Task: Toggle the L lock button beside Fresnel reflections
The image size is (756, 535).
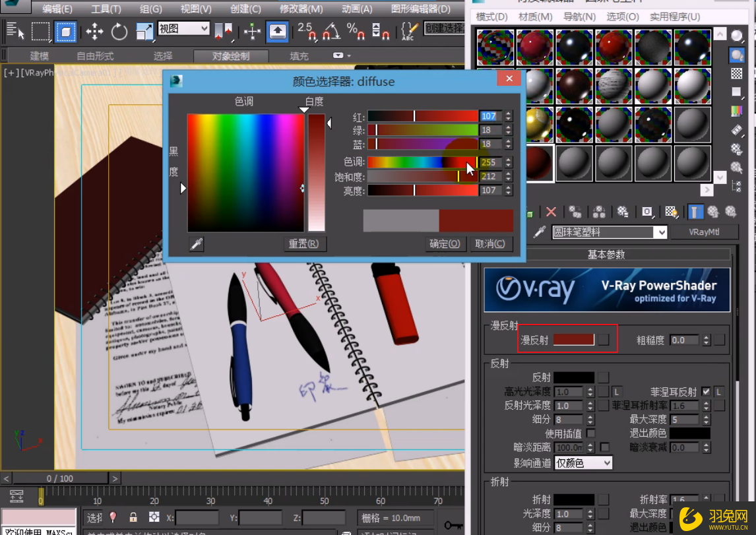Action: [719, 391]
